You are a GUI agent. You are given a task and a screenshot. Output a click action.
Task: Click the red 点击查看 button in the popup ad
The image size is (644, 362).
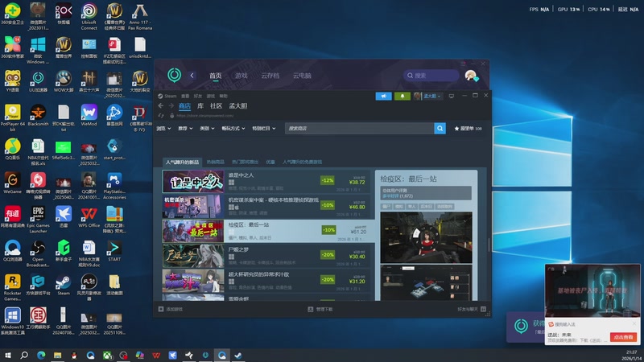coord(623,337)
